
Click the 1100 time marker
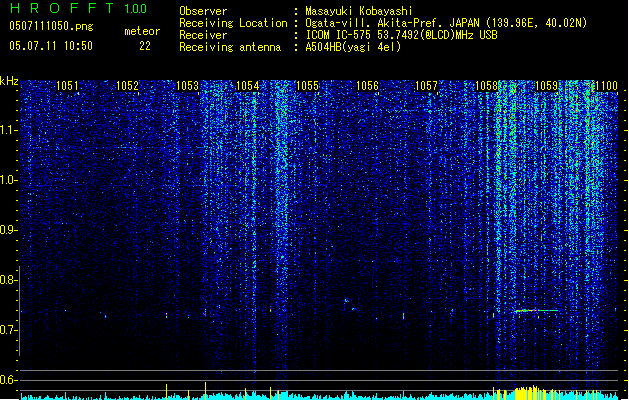pyautogui.click(x=606, y=86)
